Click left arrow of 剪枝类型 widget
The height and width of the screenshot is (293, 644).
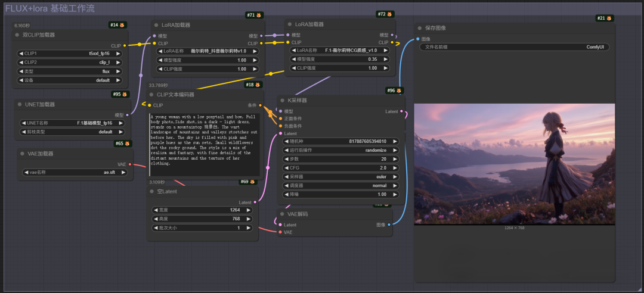click(x=23, y=132)
